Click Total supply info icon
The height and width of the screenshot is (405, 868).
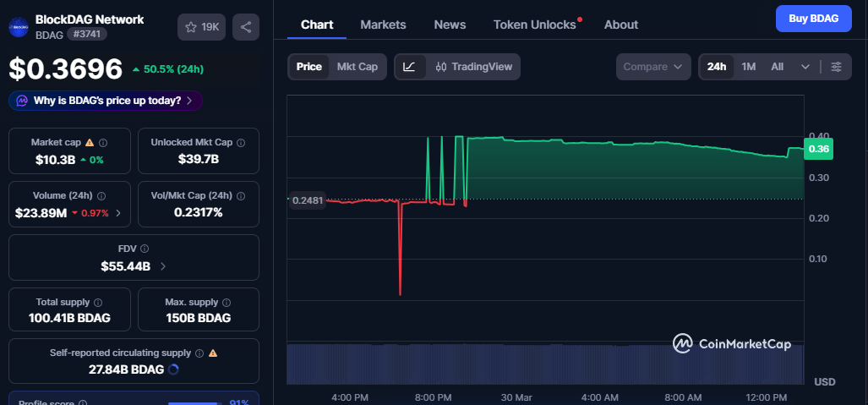98,303
